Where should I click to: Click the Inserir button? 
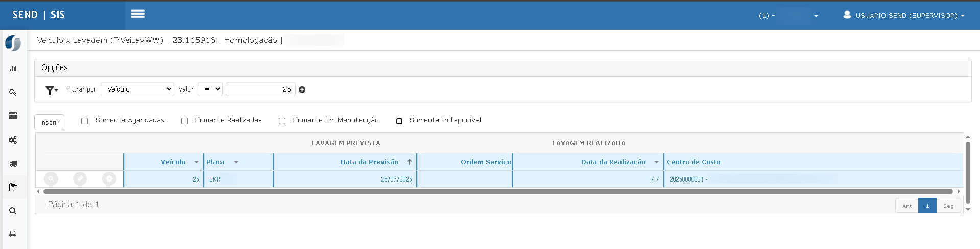tap(49, 122)
